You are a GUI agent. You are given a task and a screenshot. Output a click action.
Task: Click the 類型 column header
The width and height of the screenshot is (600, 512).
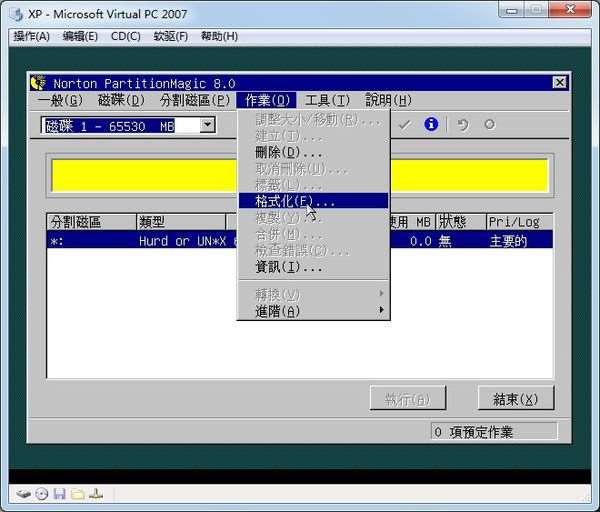coord(181,222)
